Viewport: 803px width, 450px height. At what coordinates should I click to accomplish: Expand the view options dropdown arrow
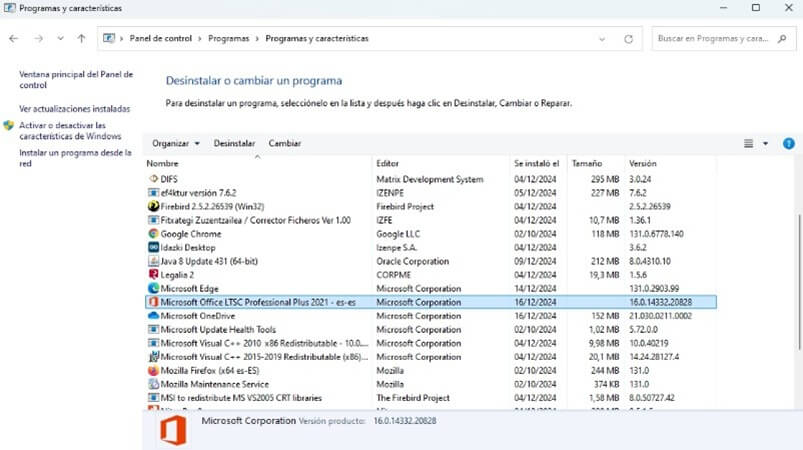tap(766, 144)
